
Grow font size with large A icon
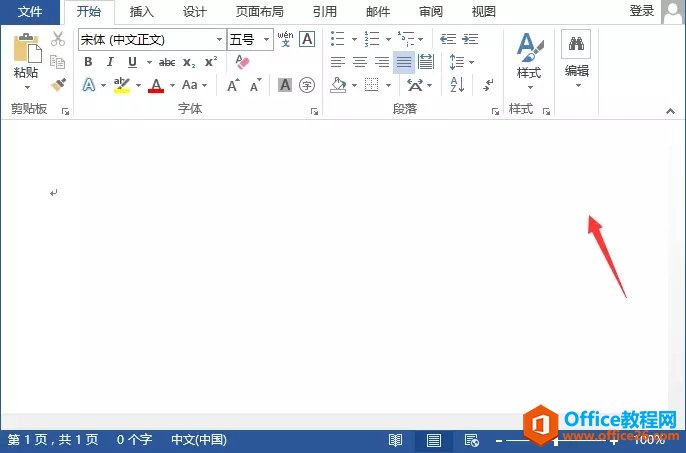233,85
